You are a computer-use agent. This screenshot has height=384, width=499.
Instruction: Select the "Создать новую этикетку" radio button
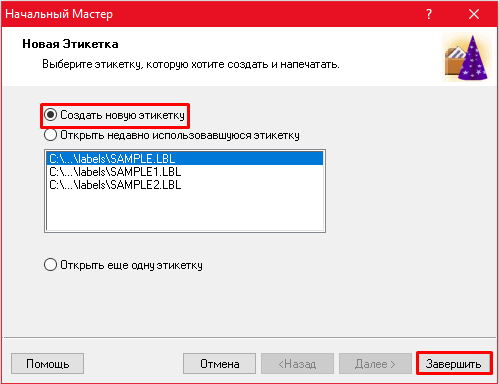pyautogui.click(x=50, y=115)
